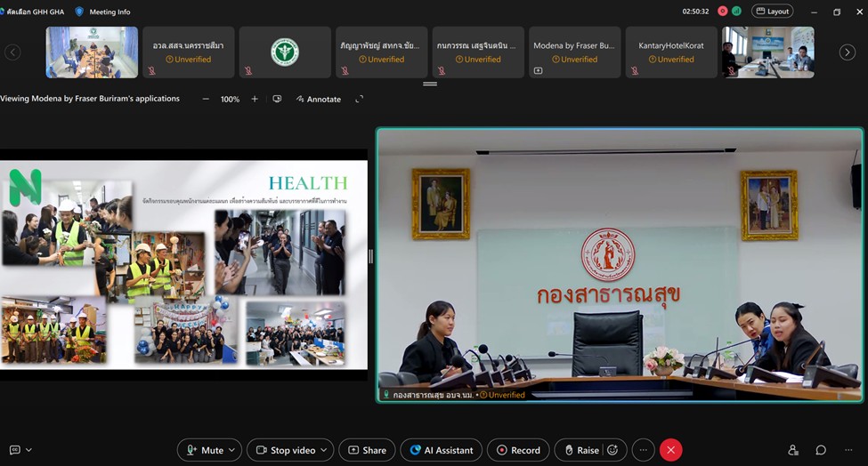The image size is (868, 466).
Task: Open more meeting options in control bar
Action: 643,450
